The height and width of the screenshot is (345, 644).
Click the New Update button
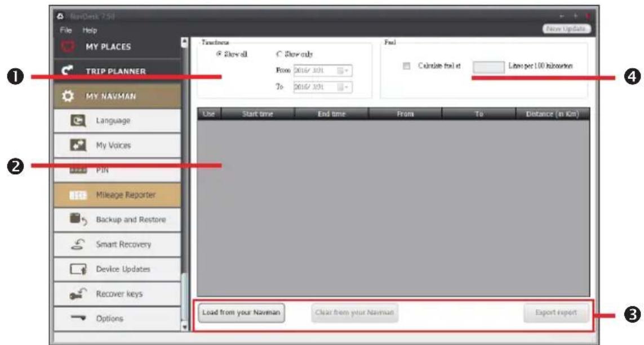click(566, 29)
